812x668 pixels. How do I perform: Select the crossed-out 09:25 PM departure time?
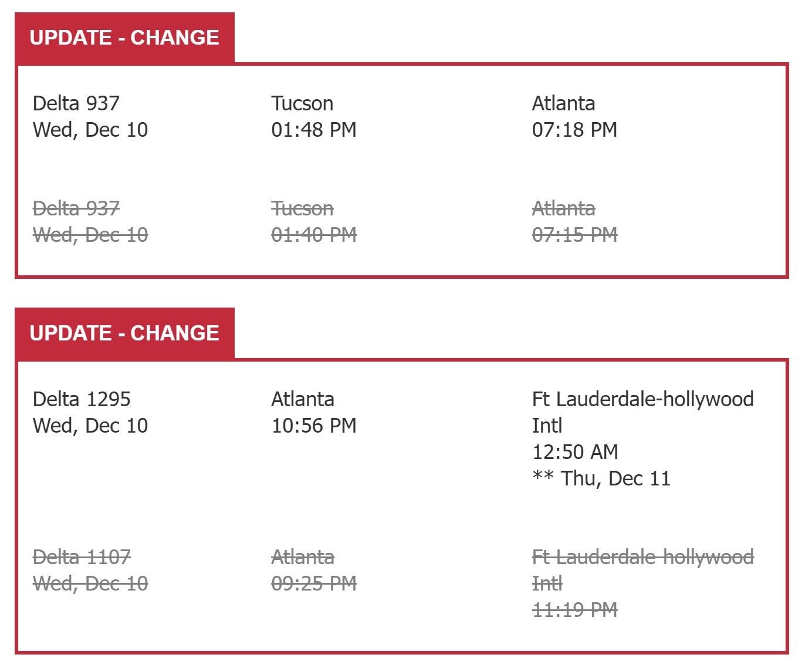click(x=314, y=583)
